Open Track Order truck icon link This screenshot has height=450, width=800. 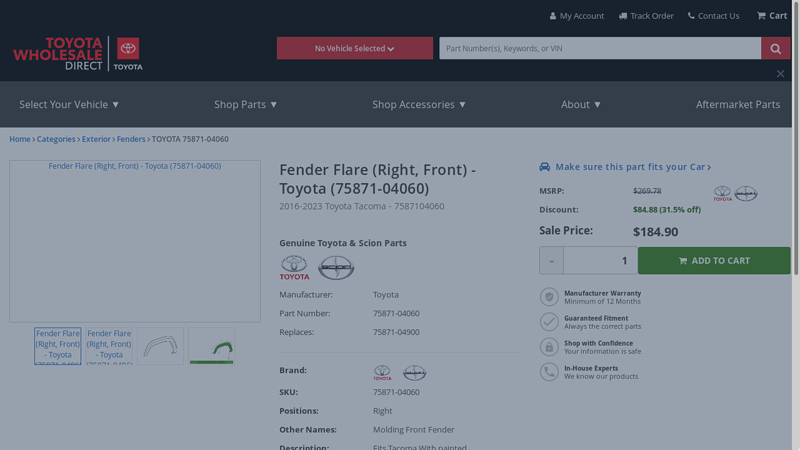pyautogui.click(x=646, y=16)
